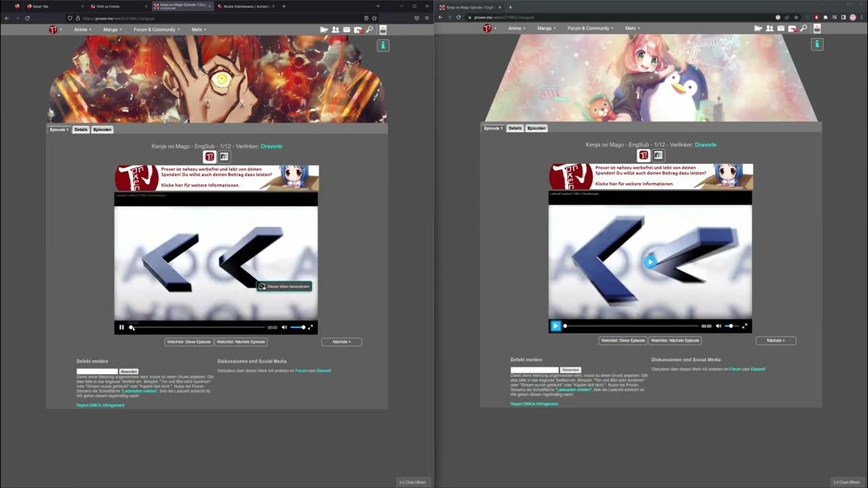The image size is (868, 488).
Task: Click the turquoise info icon in the left window
Action: 383,45
